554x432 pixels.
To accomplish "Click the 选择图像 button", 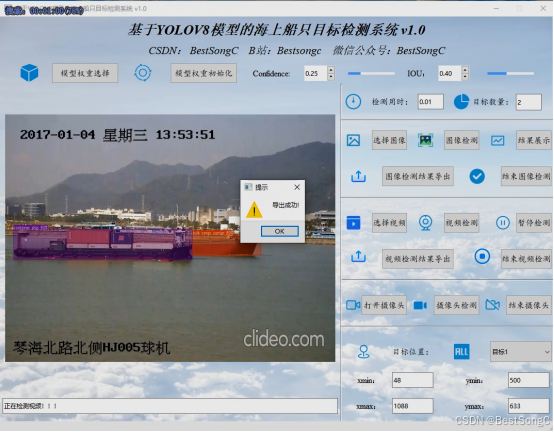I will point(389,140).
